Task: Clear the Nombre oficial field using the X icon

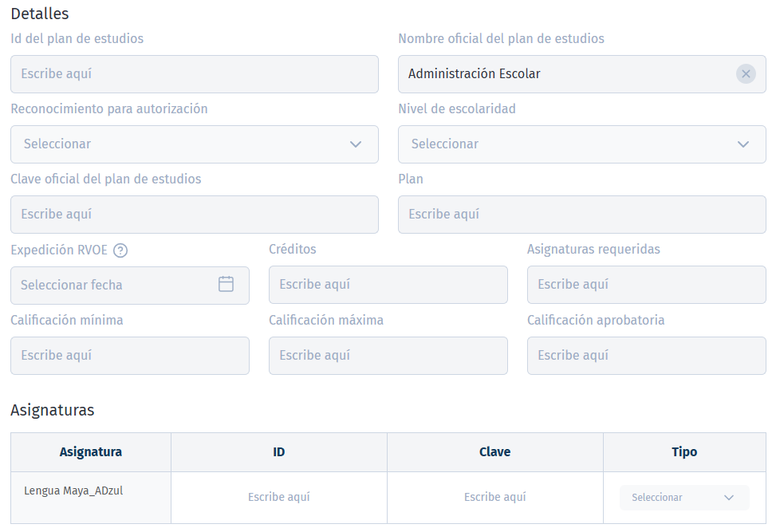Action: point(746,73)
